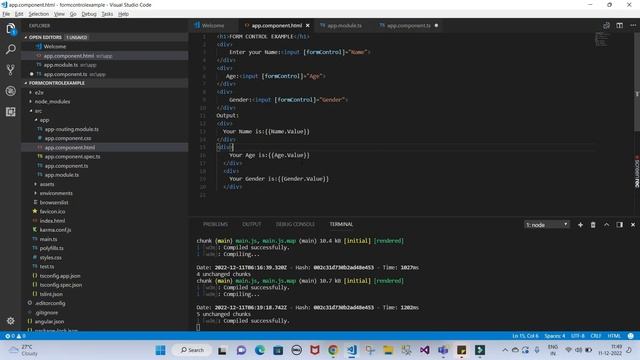Open the Search view in activity bar
Screen dimensions: 640x360
coord(11,49)
